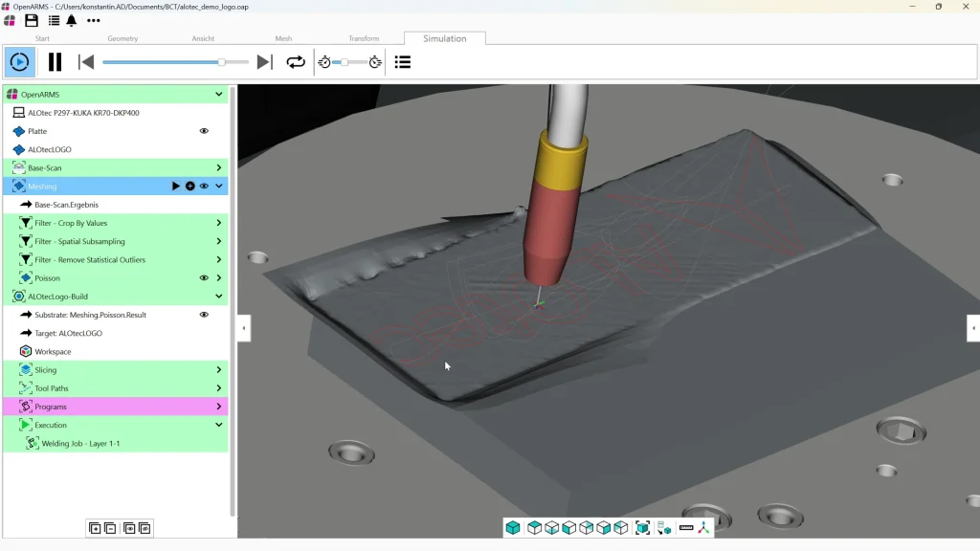The width and height of the screenshot is (980, 551).
Task: Collapse the OpenARMS root node
Action: click(x=219, y=95)
